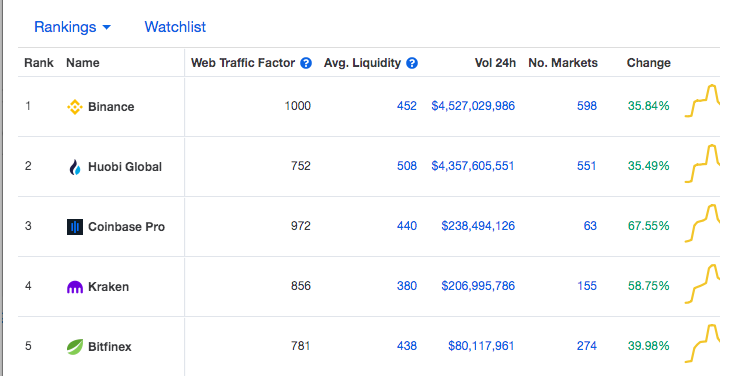Click the Bitfinex green leaf logo
Image resolution: width=735 pixels, height=376 pixels.
point(75,347)
